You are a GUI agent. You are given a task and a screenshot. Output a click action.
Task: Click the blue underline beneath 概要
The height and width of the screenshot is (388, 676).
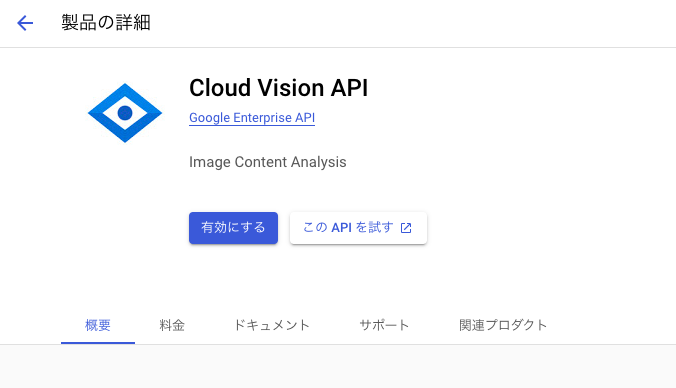(98, 343)
